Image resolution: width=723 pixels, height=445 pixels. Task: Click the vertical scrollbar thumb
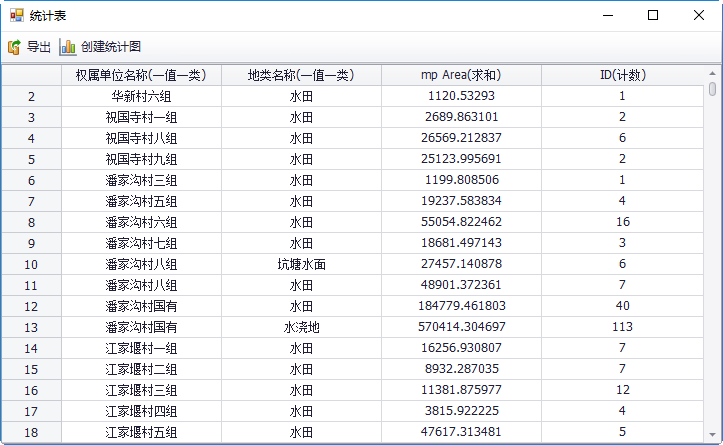click(x=712, y=89)
